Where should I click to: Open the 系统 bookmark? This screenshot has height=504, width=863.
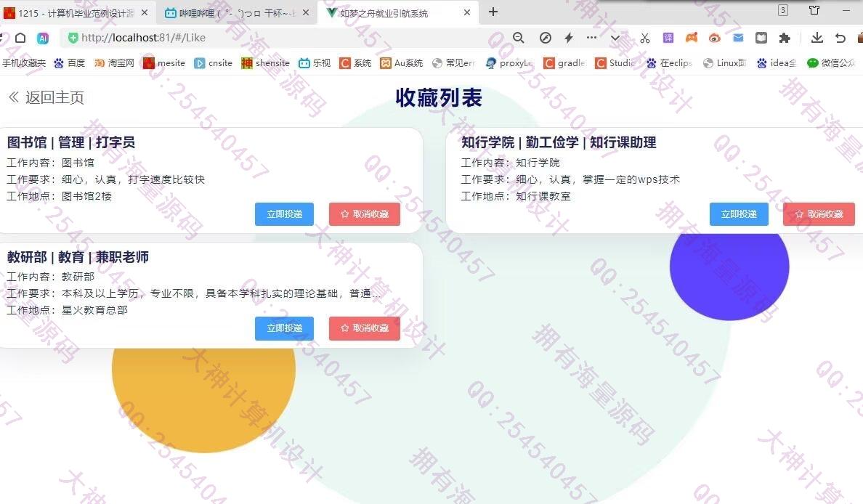(x=355, y=63)
